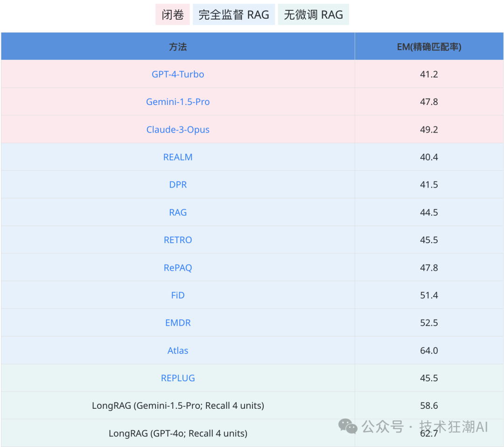The image size is (504, 447).
Task: Select the 44.5 score cell
Action: tap(429, 212)
